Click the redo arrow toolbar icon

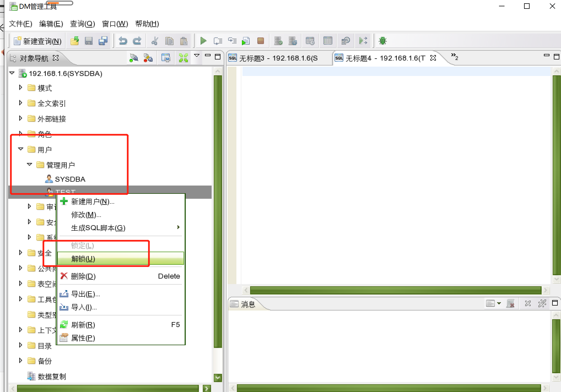(x=137, y=41)
